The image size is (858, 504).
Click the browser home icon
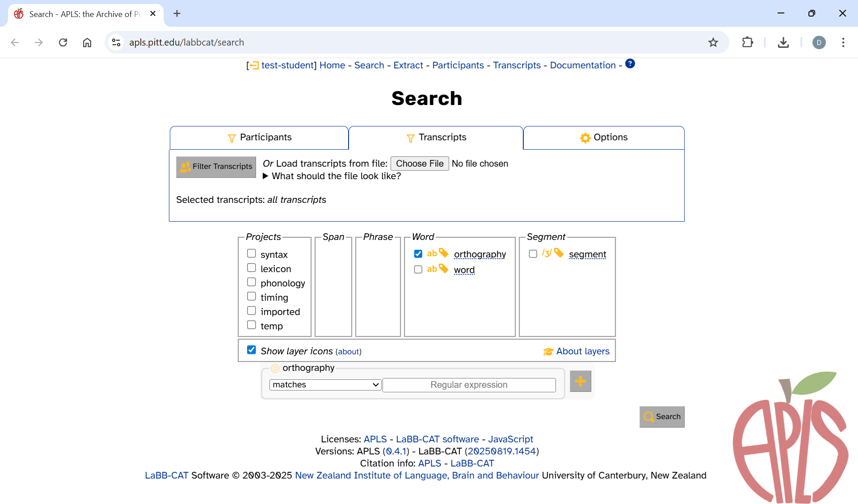87,42
